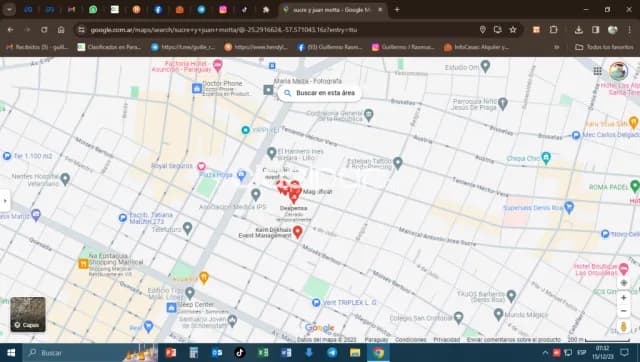
Task: Select the Parroquia Niño Jesús De Praga pin
Action: [x=503, y=103]
